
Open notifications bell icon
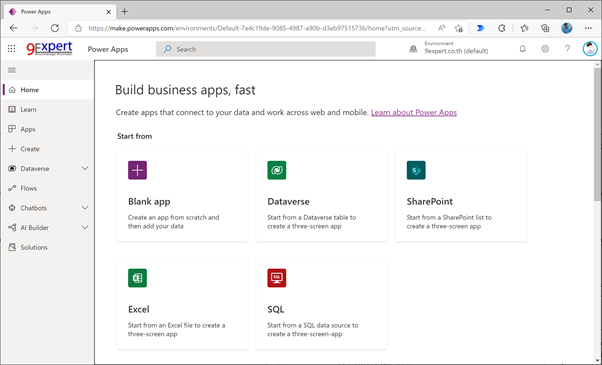tap(523, 49)
